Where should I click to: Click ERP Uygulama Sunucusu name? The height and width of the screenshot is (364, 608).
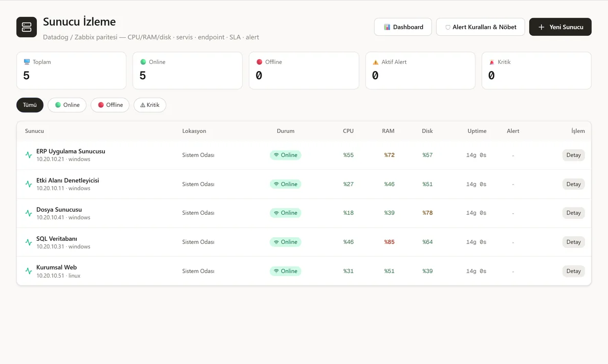[71, 151]
